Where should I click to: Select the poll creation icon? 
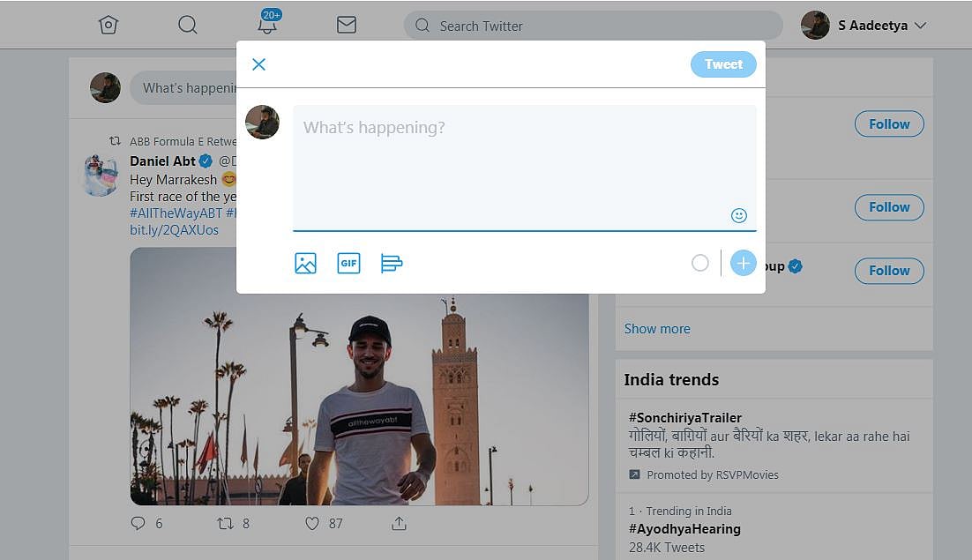[x=392, y=263]
